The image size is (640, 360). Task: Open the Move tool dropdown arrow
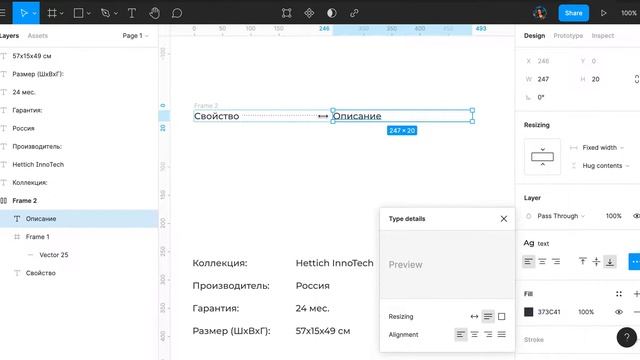pos(35,13)
